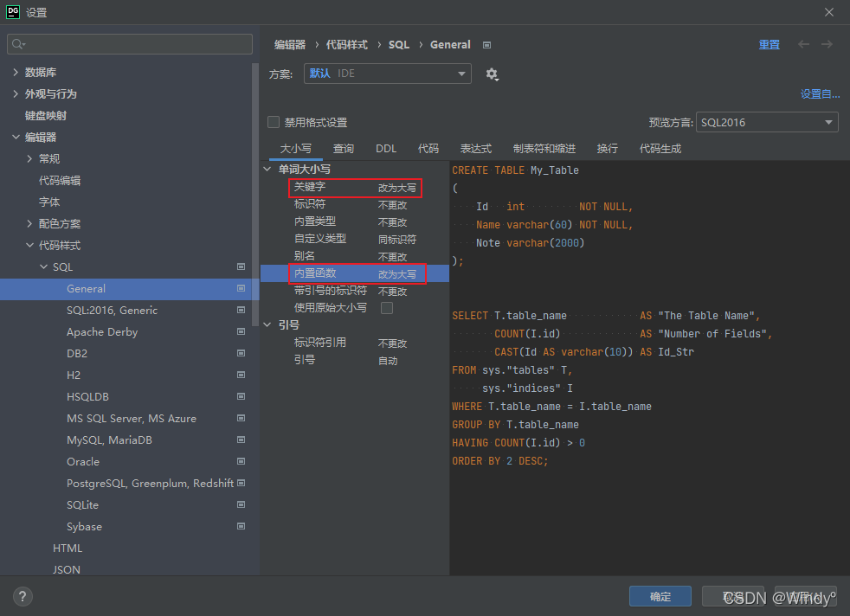Focus the settings search field
This screenshot has height=616, width=850.
click(x=130, y=44)
